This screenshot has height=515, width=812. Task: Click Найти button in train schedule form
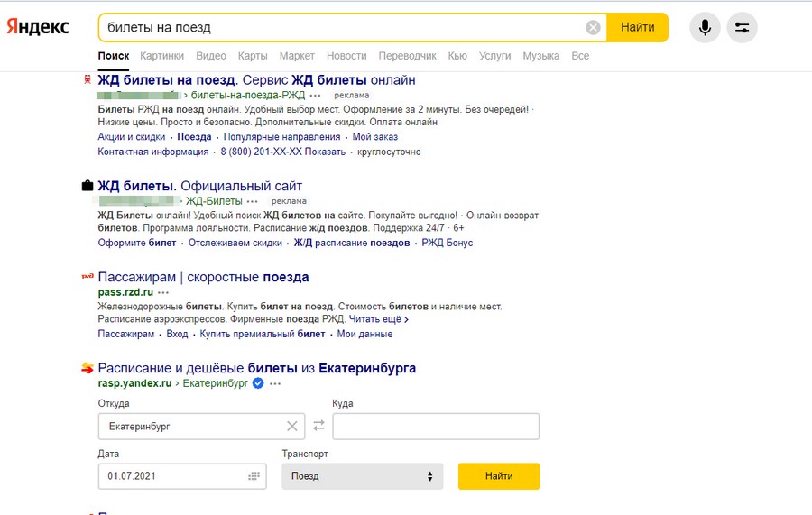[x=498, y=476]
